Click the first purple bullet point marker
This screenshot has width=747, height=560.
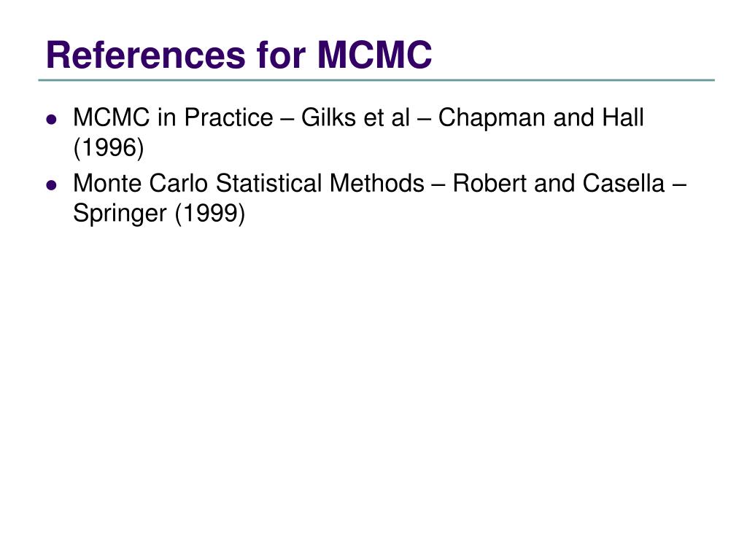[52, 119]
